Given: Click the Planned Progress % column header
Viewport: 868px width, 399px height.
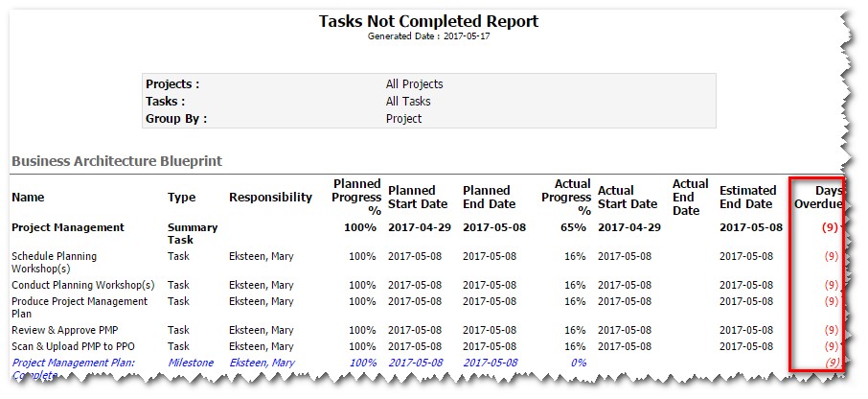Looking at the screenshot, I should pos(357,198).
